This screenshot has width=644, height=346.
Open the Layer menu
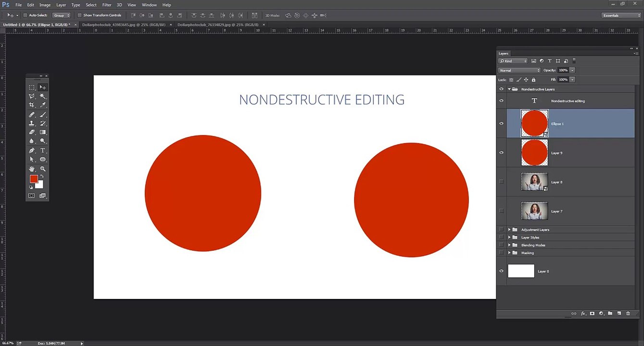tap(61, 5)
